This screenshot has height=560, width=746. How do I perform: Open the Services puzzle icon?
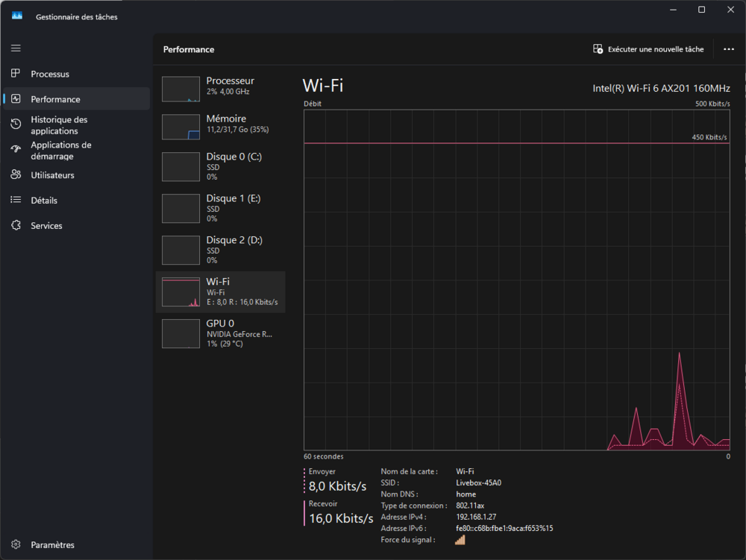16,225
